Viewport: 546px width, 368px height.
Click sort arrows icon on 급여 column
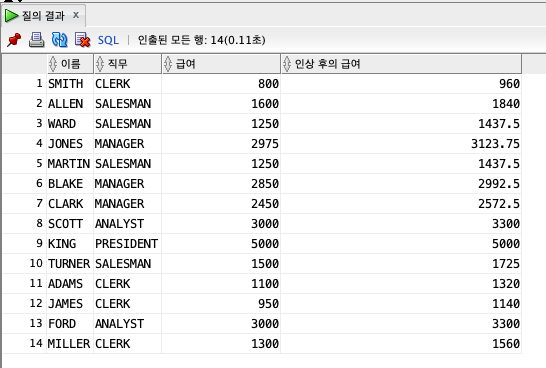click(x=168, y=64)
